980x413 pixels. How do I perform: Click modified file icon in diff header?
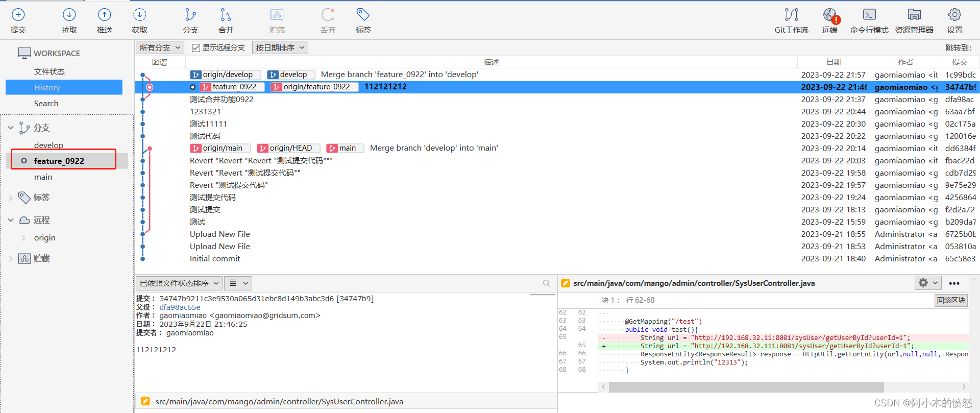565,283
